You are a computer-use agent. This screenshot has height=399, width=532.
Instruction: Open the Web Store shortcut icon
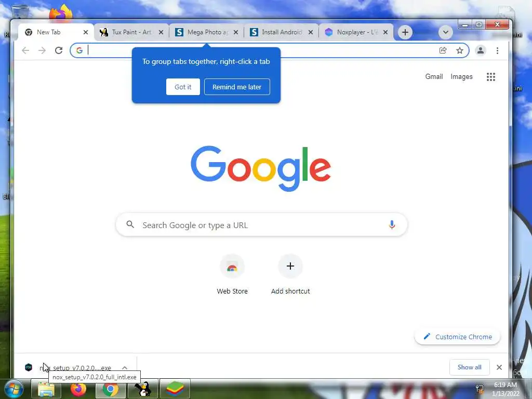point(232,267)
